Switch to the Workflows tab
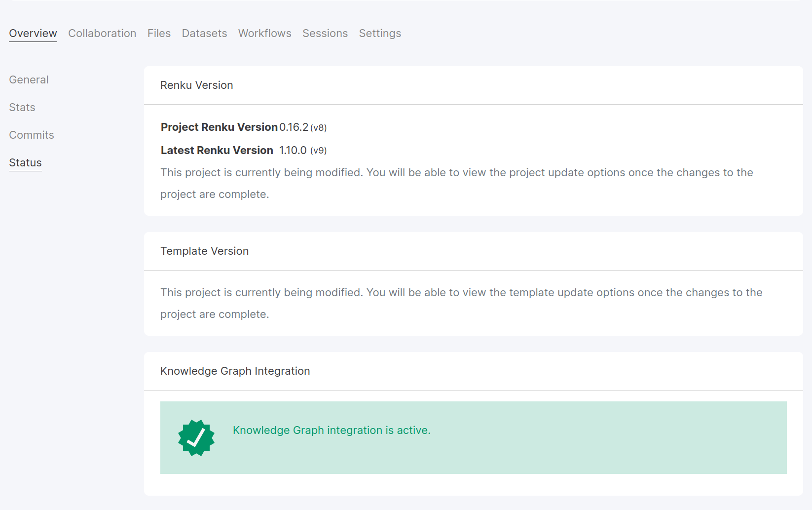 click(x=264, y=33)
